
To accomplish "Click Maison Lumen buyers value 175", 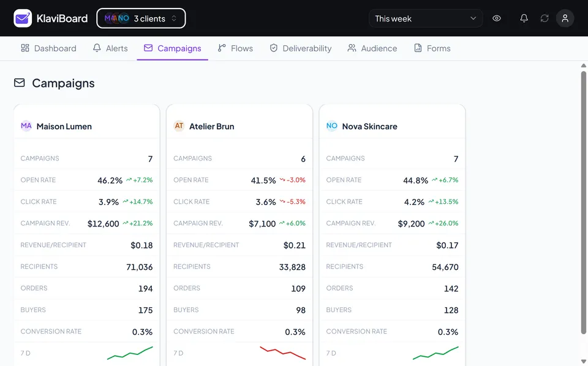I will pos(146,310).
